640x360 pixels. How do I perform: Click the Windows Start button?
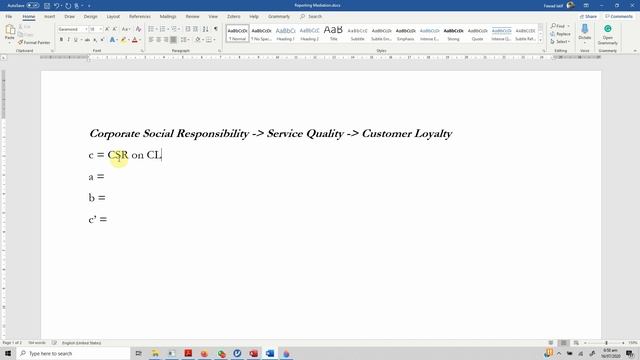click(8, 353)
